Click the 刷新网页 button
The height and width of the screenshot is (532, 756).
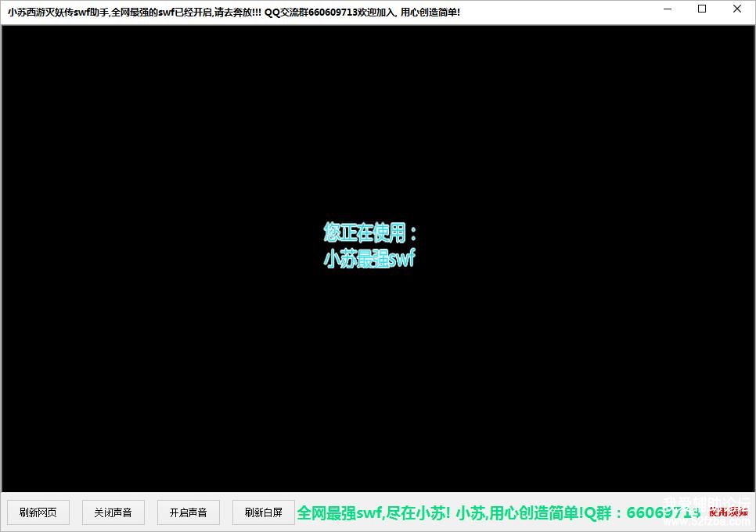(x=38, y=512)
